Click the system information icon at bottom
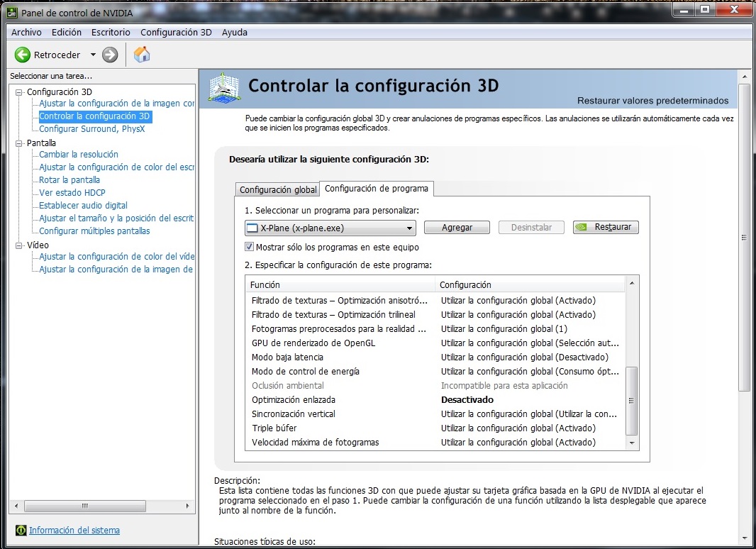 pyautogui.click(x=21, y=530)
